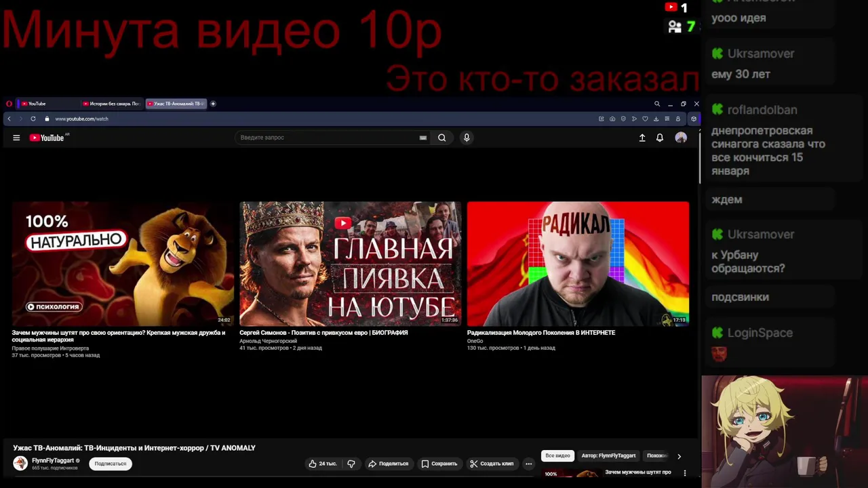Open a new browser tab

click(x=213, y=104)
